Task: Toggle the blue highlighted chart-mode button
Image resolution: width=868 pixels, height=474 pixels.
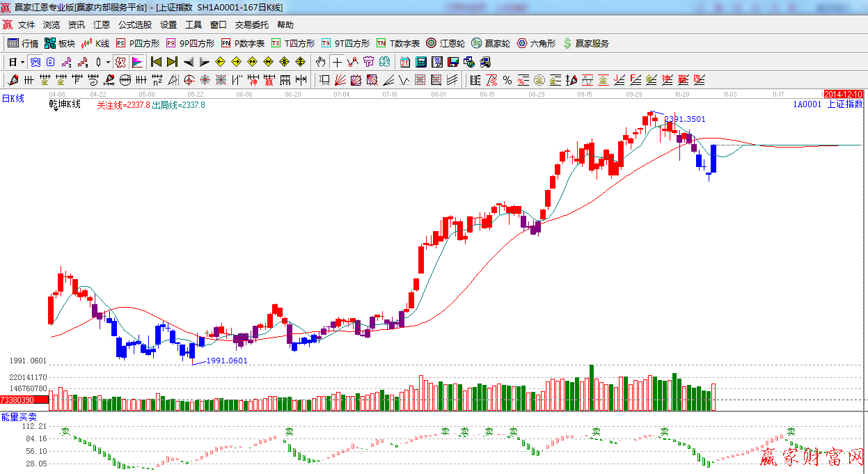Action: point(34,62)
